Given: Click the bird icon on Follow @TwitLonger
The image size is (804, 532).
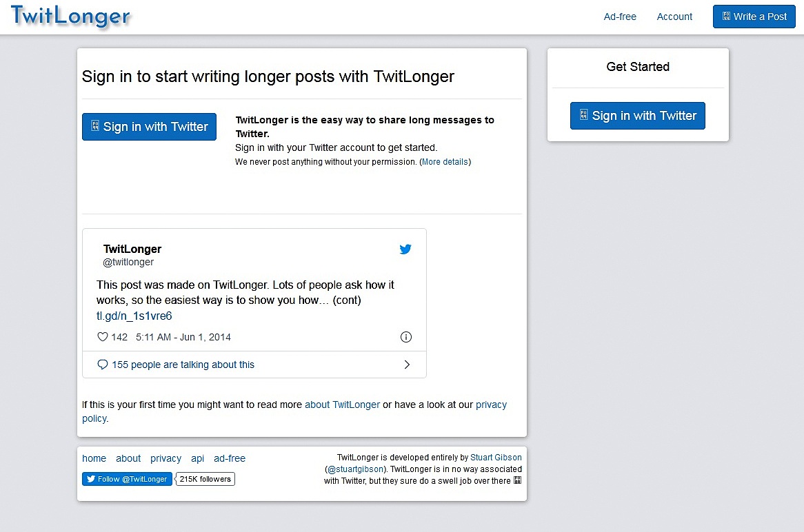Looking at the screenshot, I should tap(91, 479).
